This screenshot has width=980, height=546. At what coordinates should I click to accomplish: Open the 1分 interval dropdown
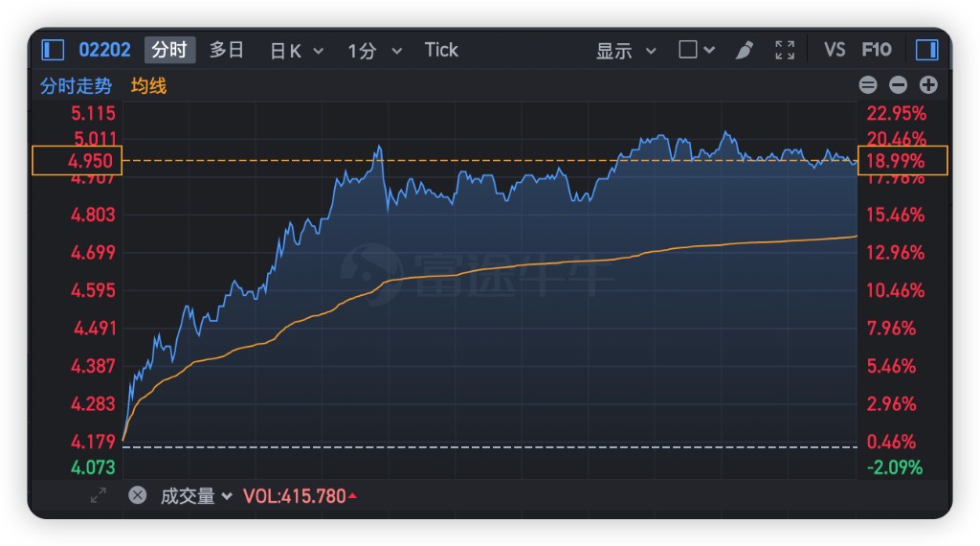[x=374, y=51]
